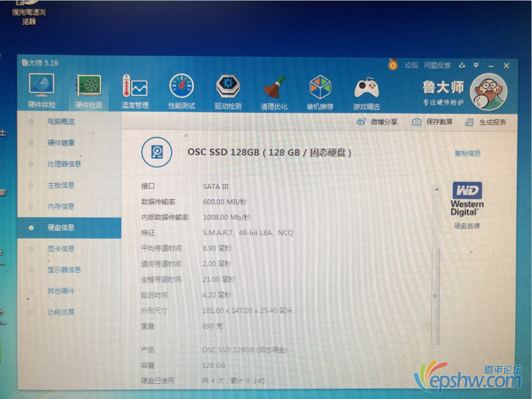Close the 鲁大师 window
Screen dimensions: 532x399
point(507,66)
